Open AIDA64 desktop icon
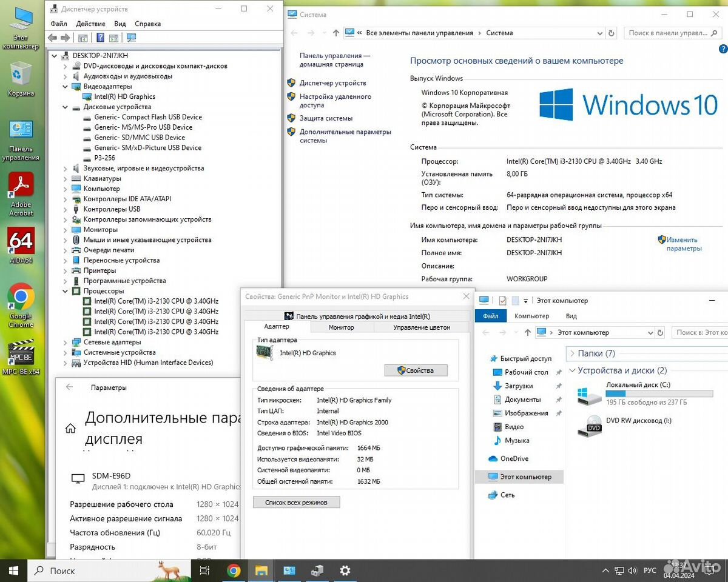728x582 pixels. tap(21, 246)
